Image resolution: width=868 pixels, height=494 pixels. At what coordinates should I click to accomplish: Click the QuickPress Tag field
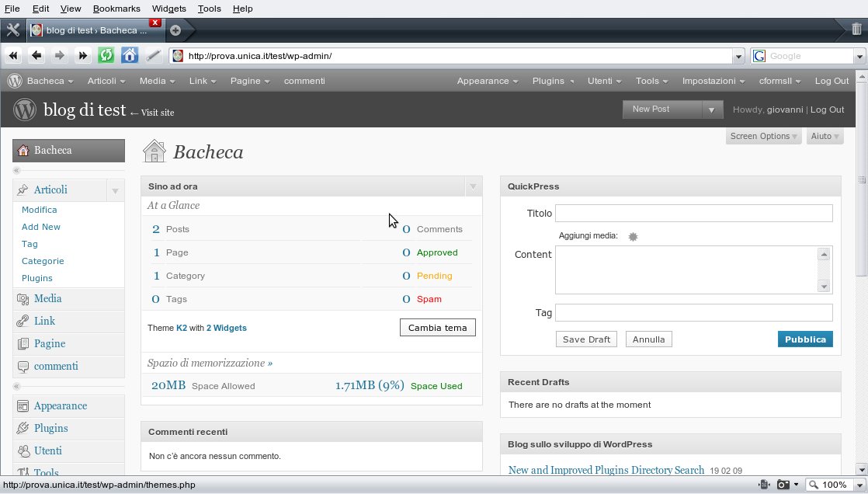(693, 313)
